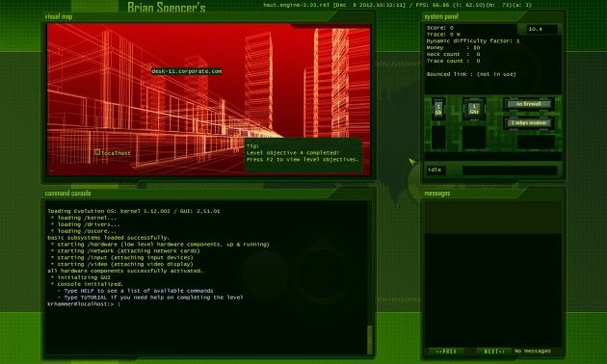Click the engine version and FPS text

click(398, 6)
